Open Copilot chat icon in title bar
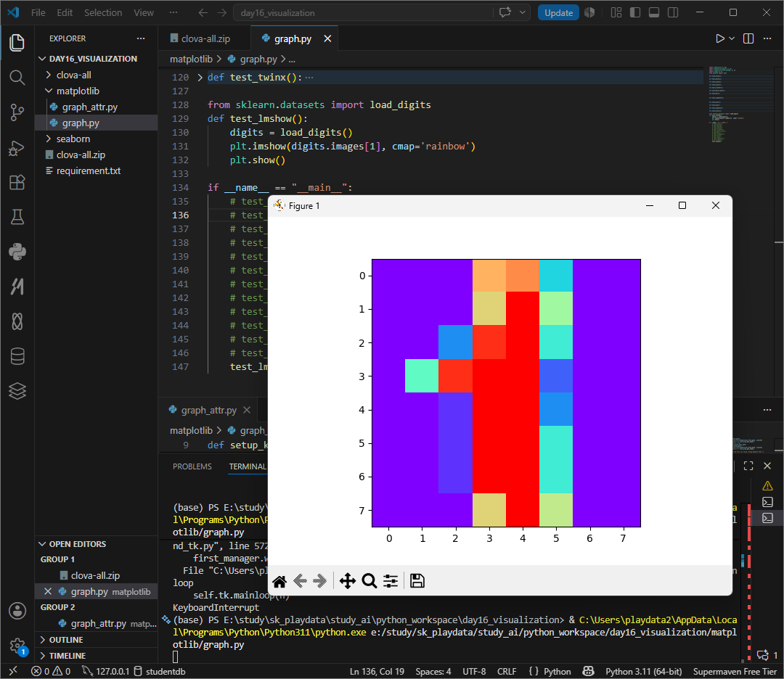The image size is (784, 679). click(505, 12)
